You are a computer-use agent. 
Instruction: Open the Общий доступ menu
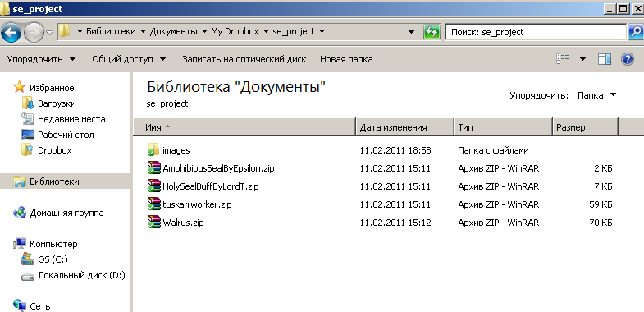(129, 59)
